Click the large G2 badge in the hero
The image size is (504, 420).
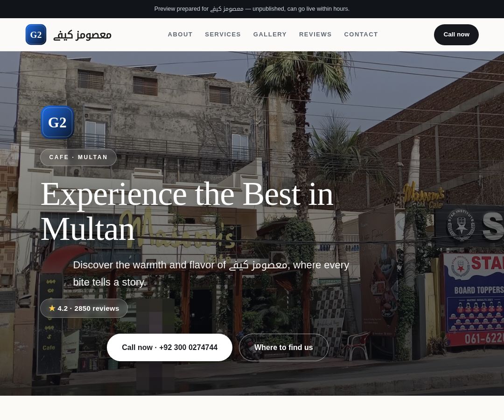[57, 122]
